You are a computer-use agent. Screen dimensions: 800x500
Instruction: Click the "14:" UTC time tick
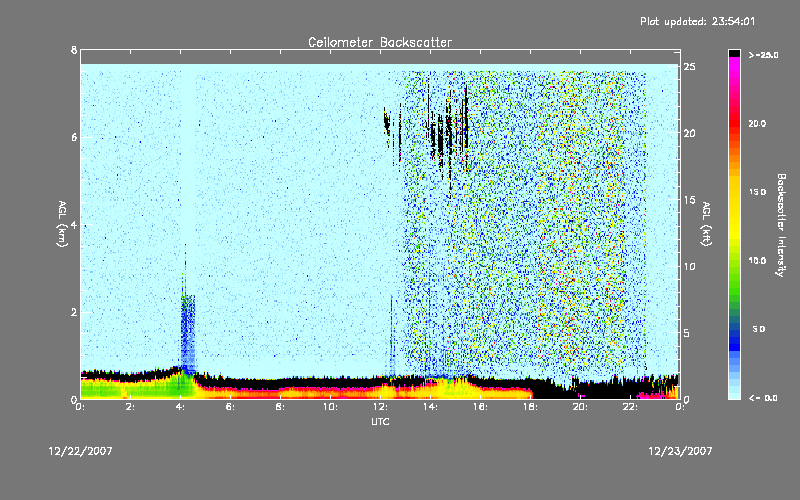pos(431,407)
